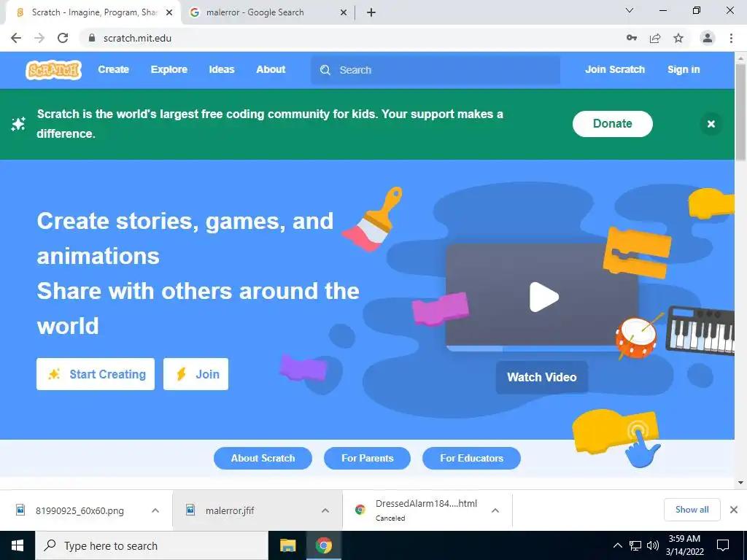This screenshot has height=560, width=747.
Task: Open the volume tray icon
Action: click(x=653, y=545)
